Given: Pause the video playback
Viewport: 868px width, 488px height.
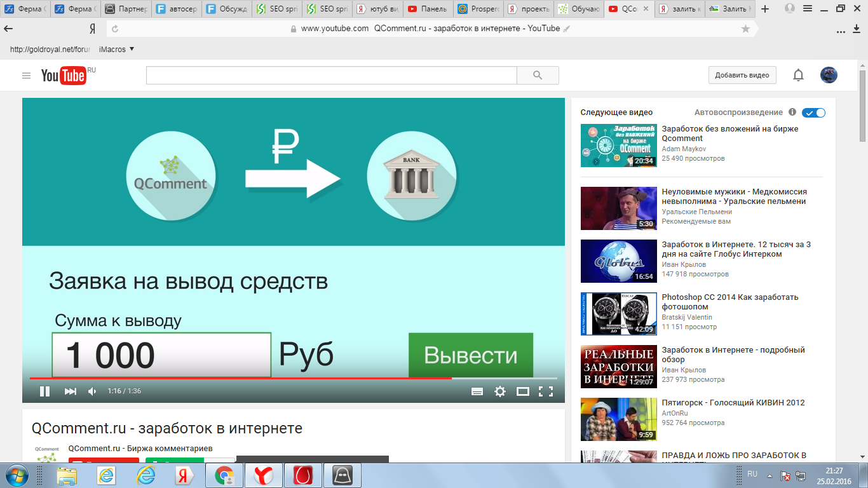Looking at the screenshot, I should [x=44, y=391].
